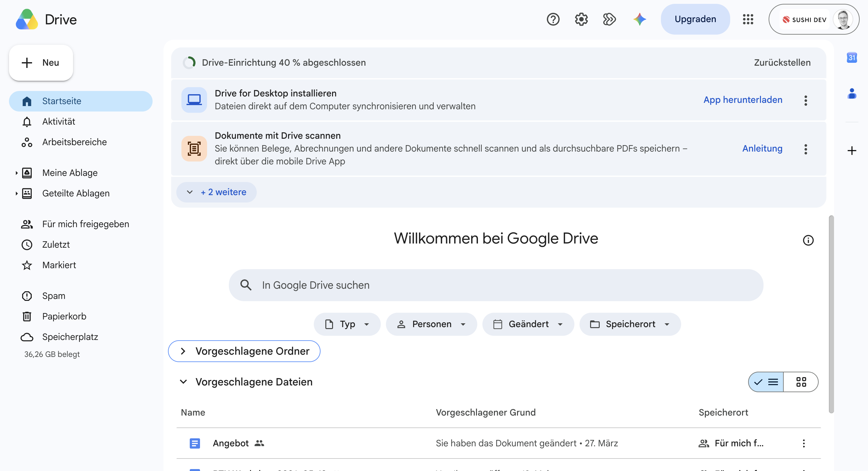Click the Name column header

193,412
